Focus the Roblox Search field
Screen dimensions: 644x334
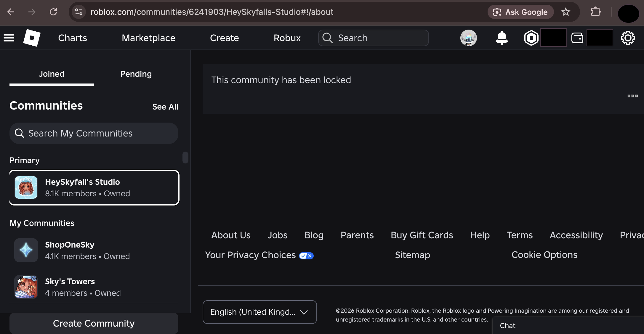pyautogui.click(x=374, y=38)
